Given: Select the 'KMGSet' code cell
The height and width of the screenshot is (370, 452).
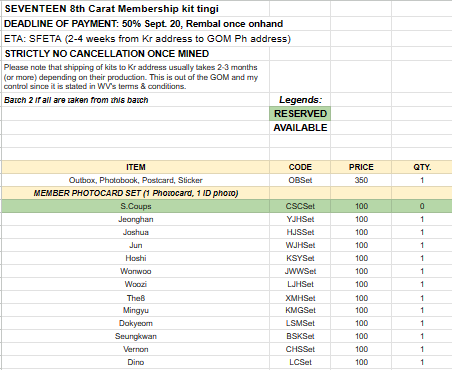Looking at the screenshot, I should coord(300,310).
